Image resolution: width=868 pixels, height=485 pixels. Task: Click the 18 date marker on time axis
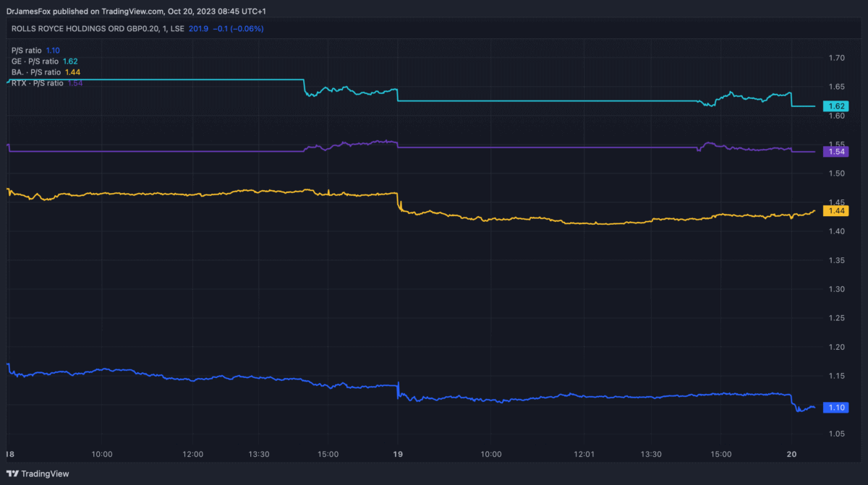(x=9, y=454)
